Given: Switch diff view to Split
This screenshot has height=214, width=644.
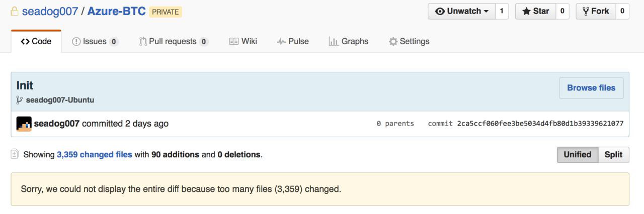Looking at the screenshot, I should (613, 155).
